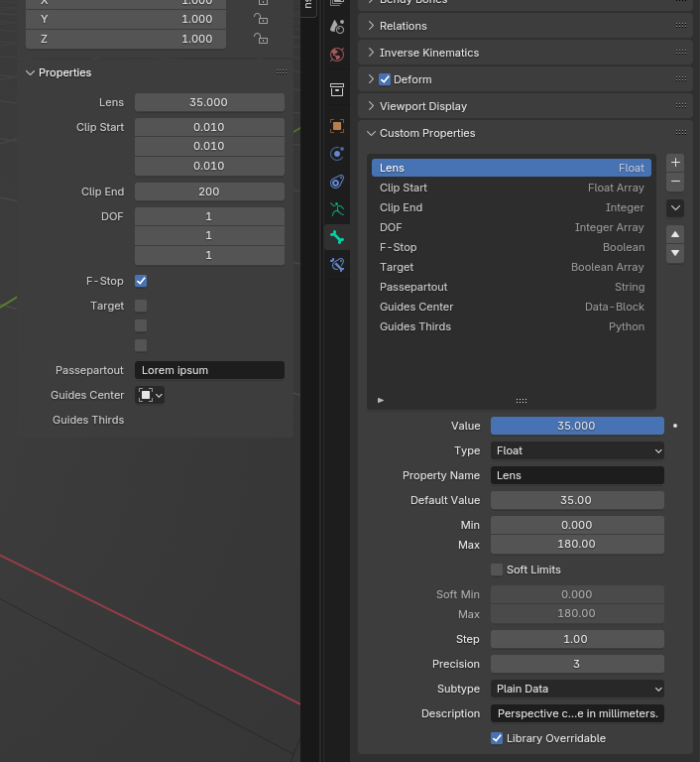
Task: Collapse the Custom Properties panel
Action: pyautogui.click(x=371, y=133)
